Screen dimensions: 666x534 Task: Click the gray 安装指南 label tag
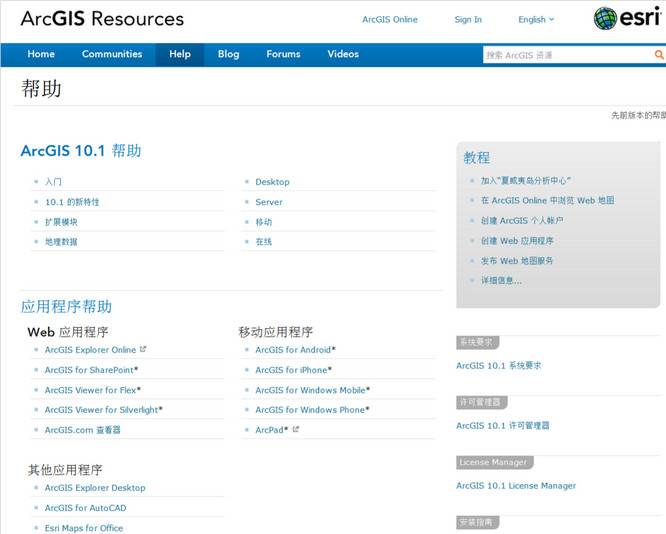tap(477, 522)
